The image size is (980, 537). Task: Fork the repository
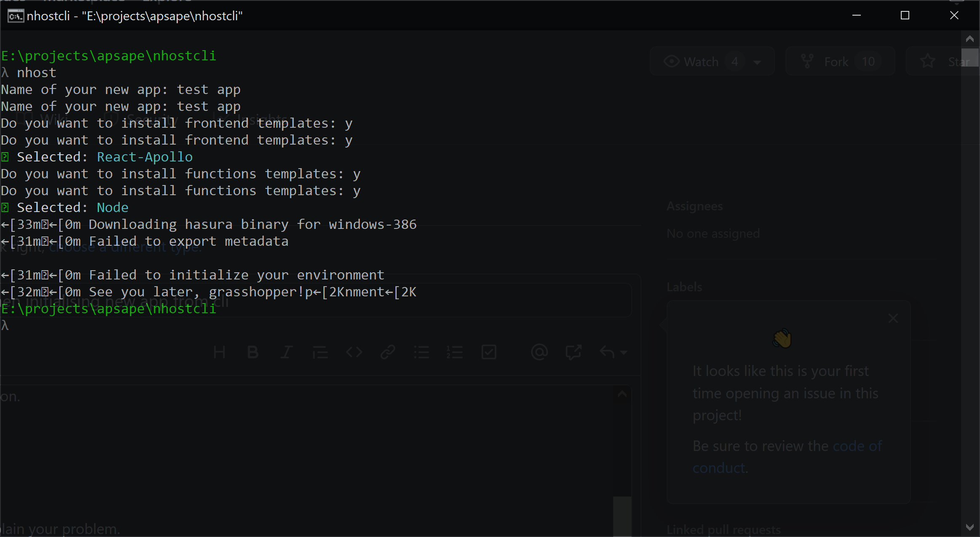(836, 61)
